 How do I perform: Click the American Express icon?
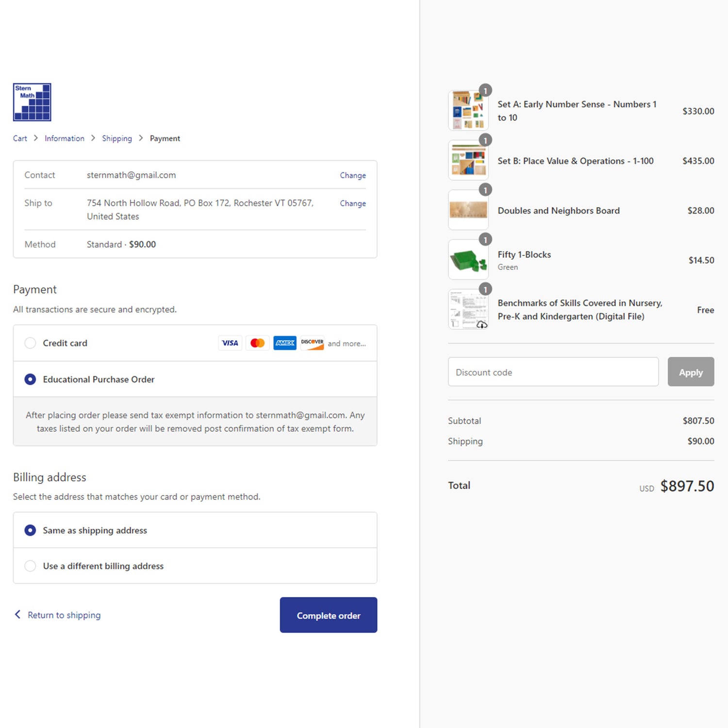[x=285, y=343]
